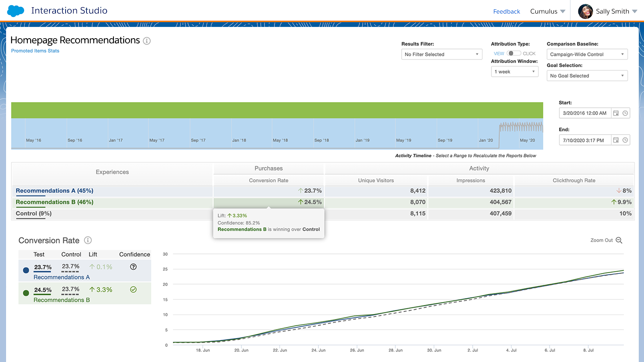Open Recommendations A (45%) experience
This screenshot has width=644, height=362.
[x=54, y=191]
